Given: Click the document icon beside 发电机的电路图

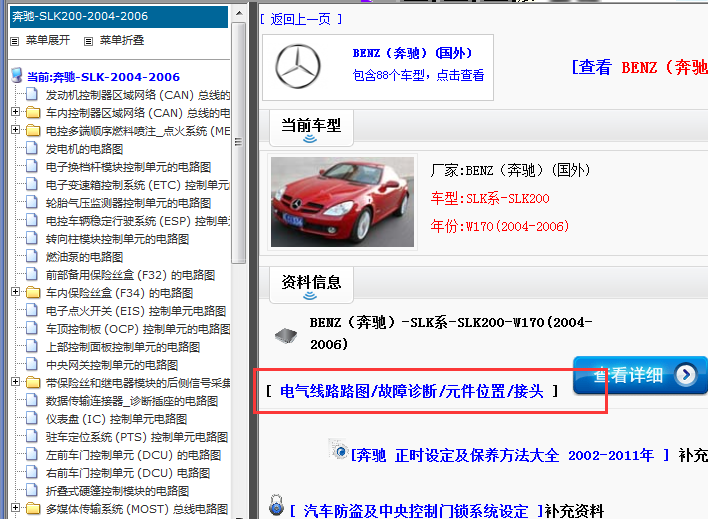Looking at the screenshot, I should [32, 148].
